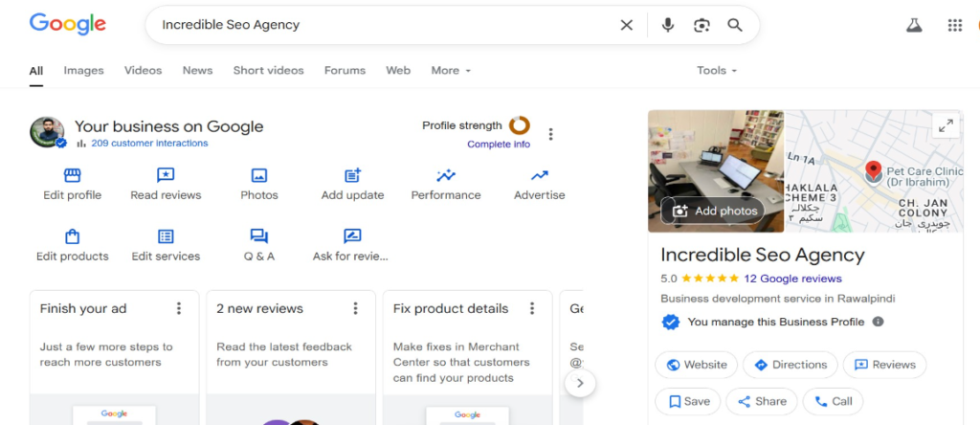
Task: Switch to the Forums tab
Action: (x=345, y=71)
